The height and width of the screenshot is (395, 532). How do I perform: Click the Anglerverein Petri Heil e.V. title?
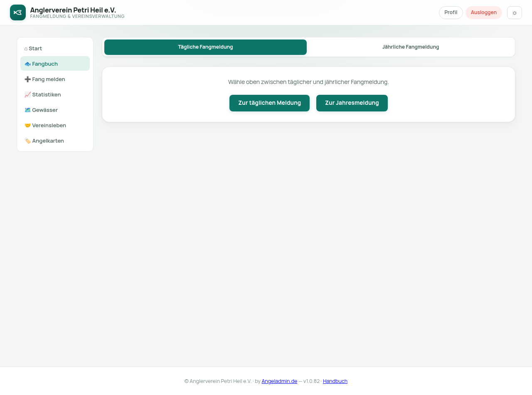click(x=73, y=10)
